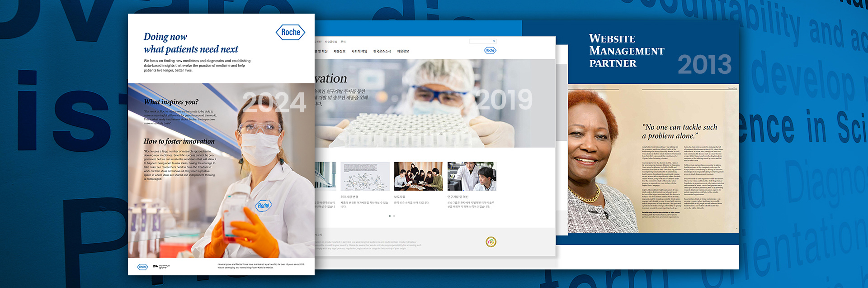The height and width of the screenshot is (288, 868).
Task: Click the 'What inspires you?' heading
Action: [171, 102]
